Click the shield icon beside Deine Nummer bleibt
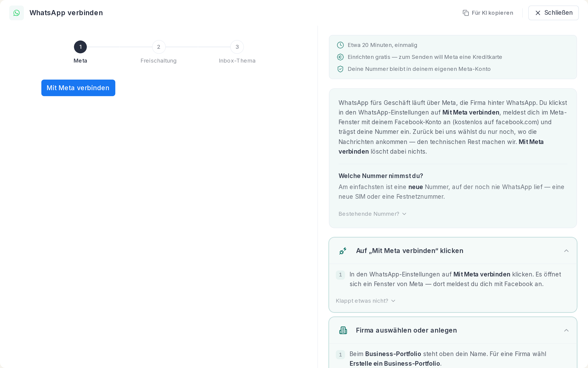The width and height of the screenshot is (588, 368). [340, 69]
